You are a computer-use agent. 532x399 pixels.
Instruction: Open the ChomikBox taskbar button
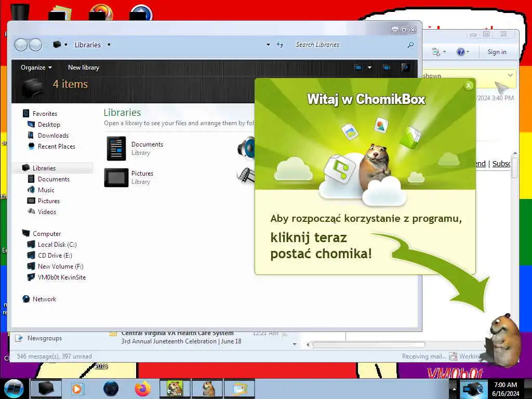coord(175,389)
